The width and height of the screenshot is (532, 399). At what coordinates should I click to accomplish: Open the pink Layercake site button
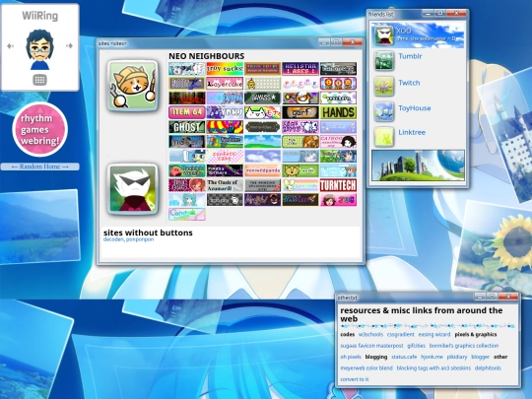(x=225, y=83)
